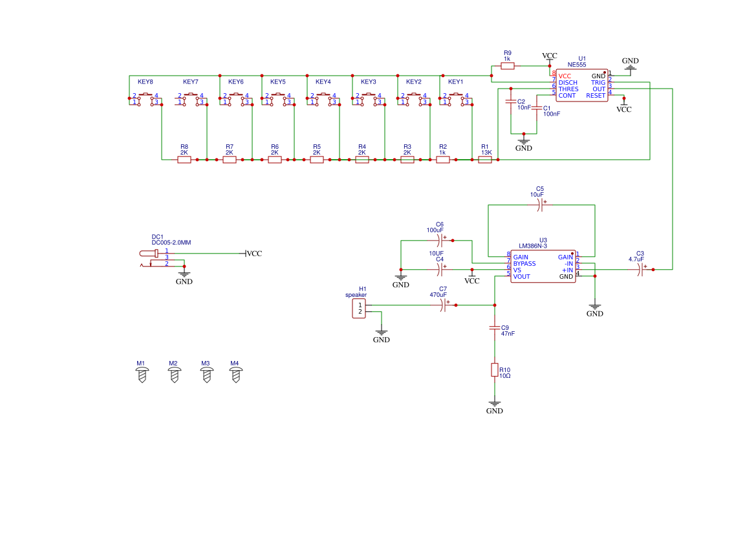Click the 13K value text of R1
This screenshot has height=535, width=756.
pos(486,153)
